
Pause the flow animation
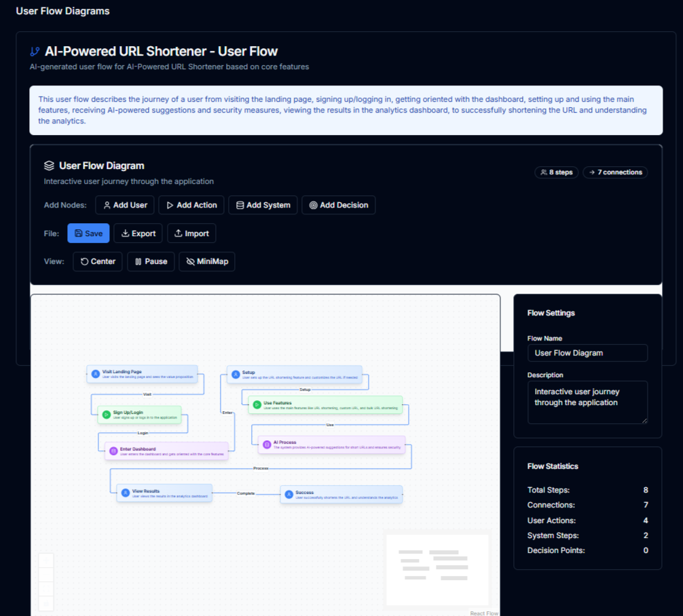[x=151, y=261]
